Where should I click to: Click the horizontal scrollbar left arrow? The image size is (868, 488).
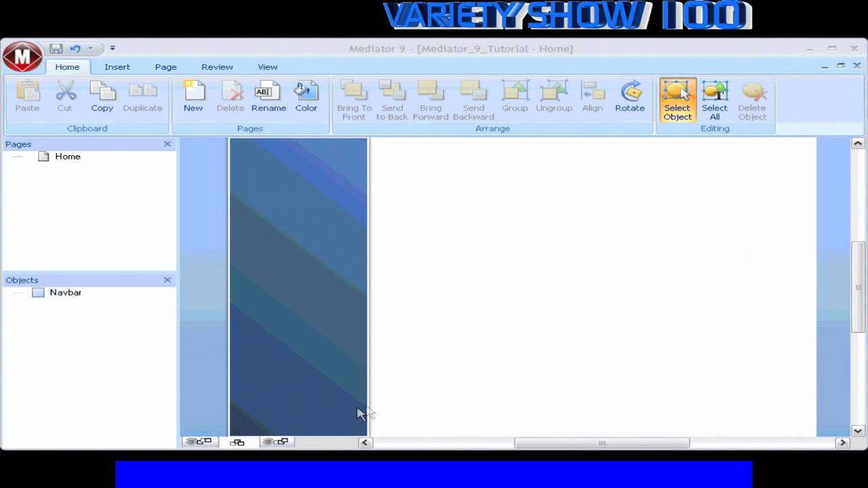365,443
